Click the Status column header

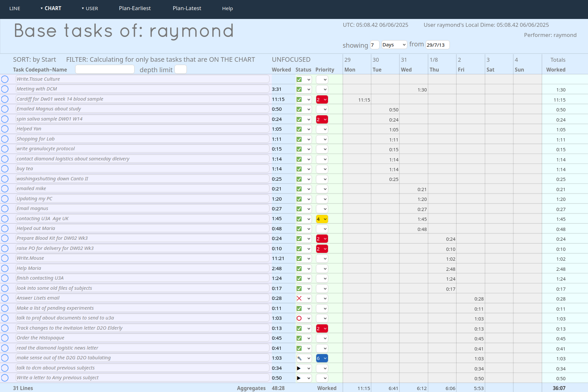click(x=303, y=70)
